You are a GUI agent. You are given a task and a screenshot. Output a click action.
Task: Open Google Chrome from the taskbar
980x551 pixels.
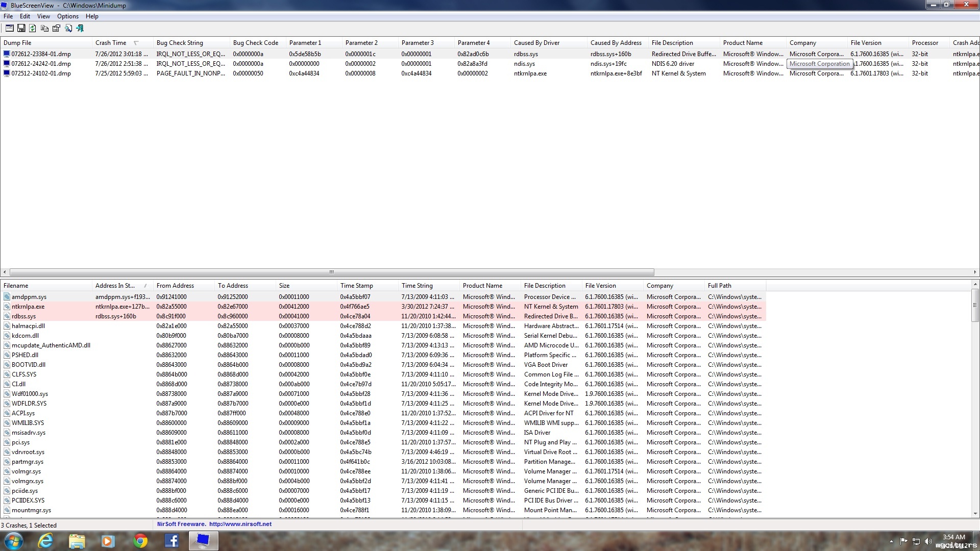click(x=140, y=541)
